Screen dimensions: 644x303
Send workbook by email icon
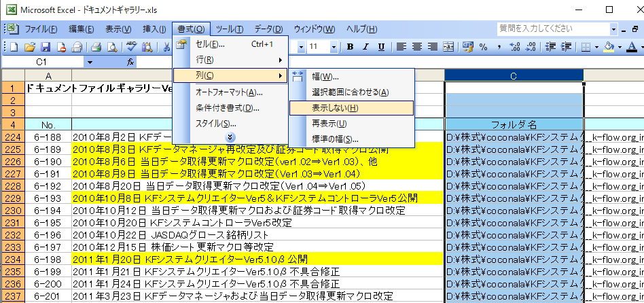(x=77, y=47)
